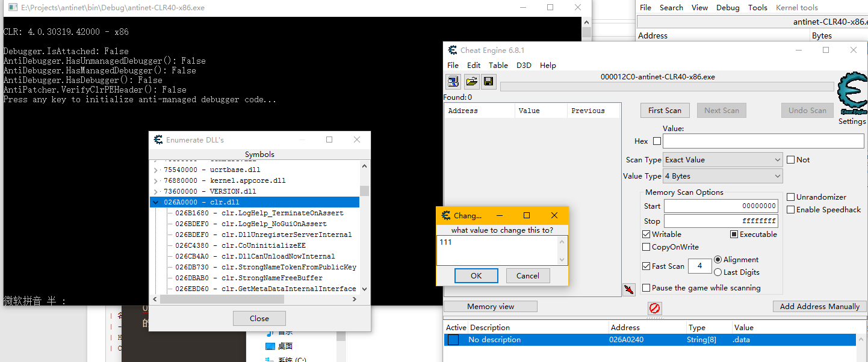Open the Value Type dropdown
868x362 pixels.
point(722,176)
